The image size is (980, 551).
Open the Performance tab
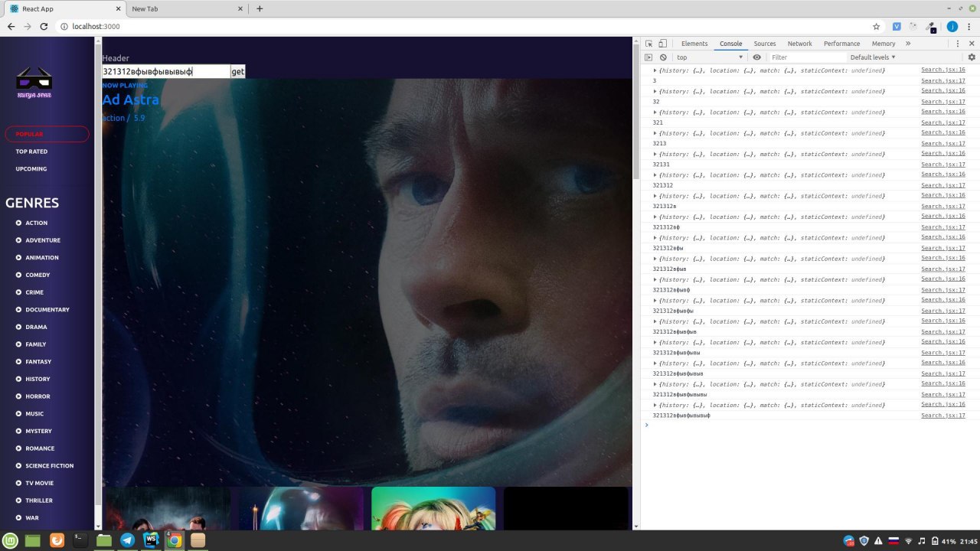pyautogui.click(x=841, y=44)
